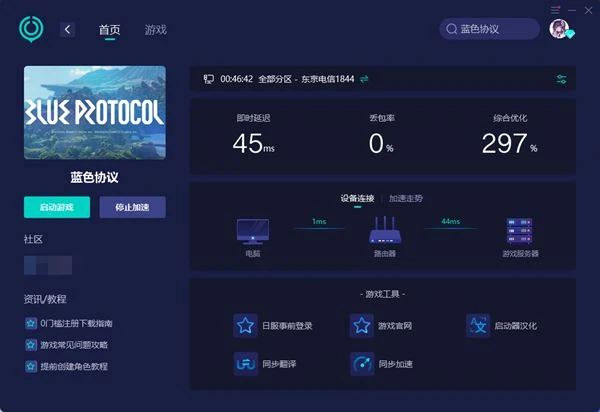
Task: Click the 蓝色协议 search box
Action: coord(490,29)
